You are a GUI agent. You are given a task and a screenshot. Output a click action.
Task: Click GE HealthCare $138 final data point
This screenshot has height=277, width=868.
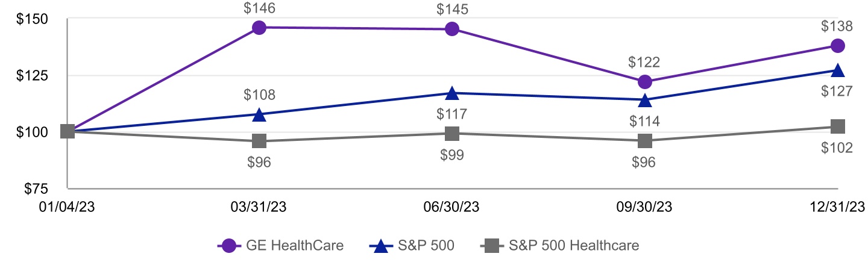coord(837,46)
